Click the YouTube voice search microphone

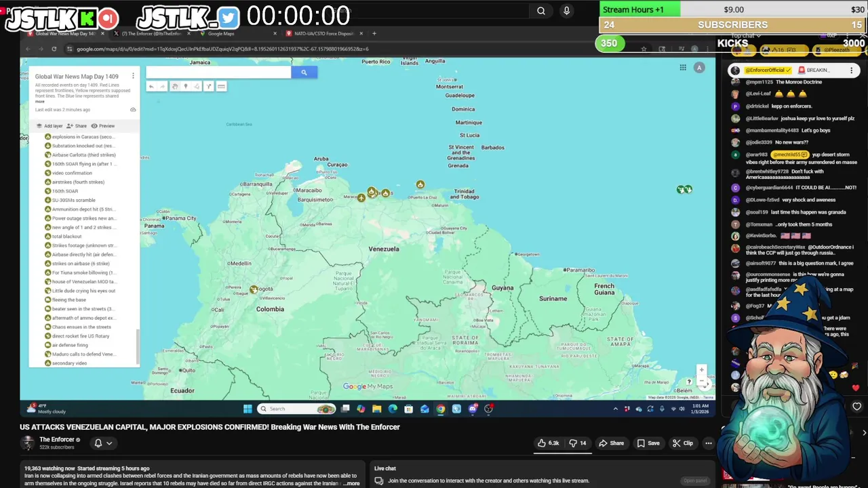click(x=566, y=11)
